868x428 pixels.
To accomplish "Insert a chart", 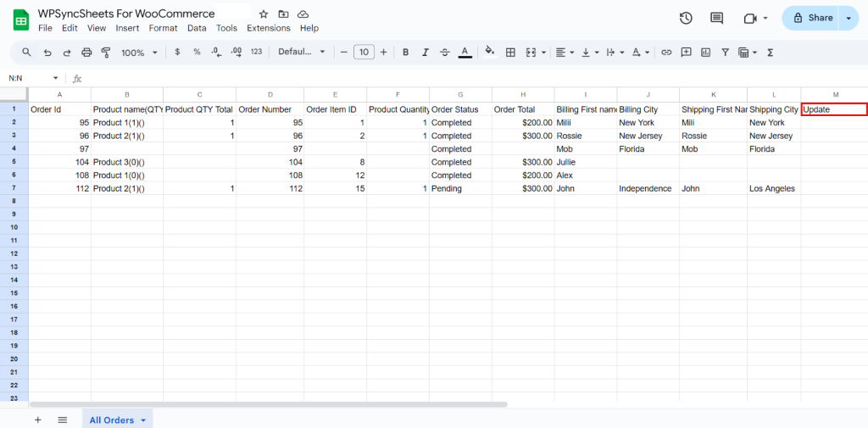I will (705, 52).
